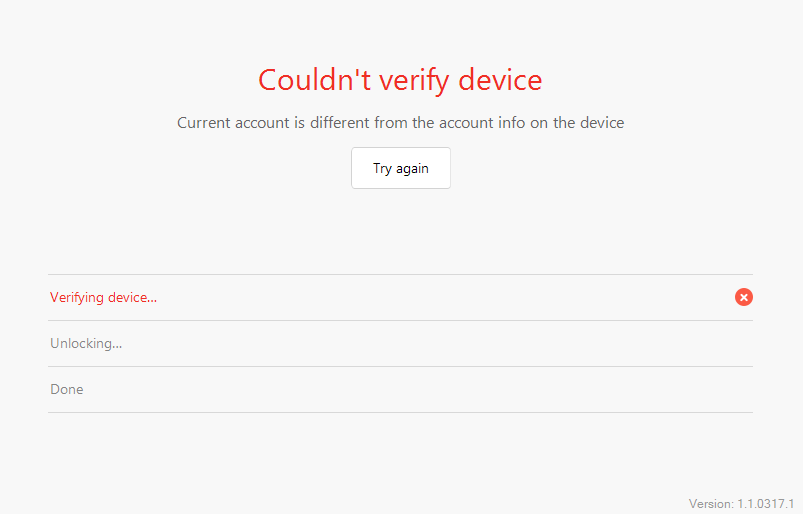Select the Verifying device... step text
The height and width of the screenshot is (514, 803).
[103, 297]
